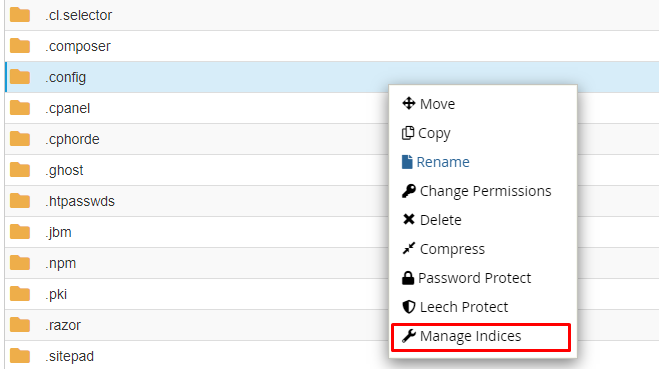This screenshot has height=369, width=659.
Task: Click the Compress arrows icon
Action: point(409,248)
